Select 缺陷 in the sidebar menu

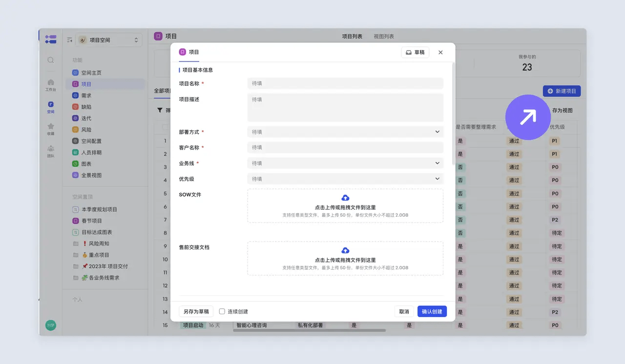(86, 107)
